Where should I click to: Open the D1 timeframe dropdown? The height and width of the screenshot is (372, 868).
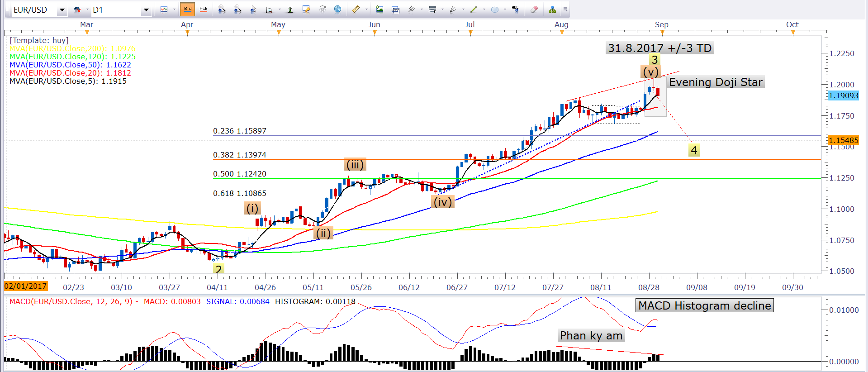[x=146, y=10]
